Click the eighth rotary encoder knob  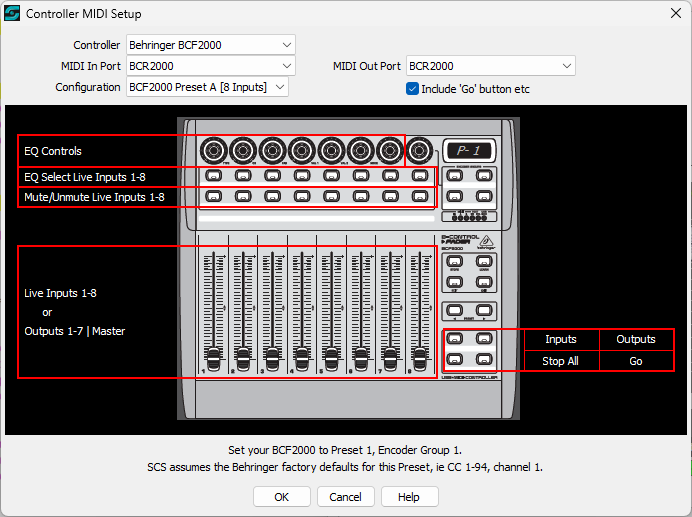pyautogui.click(x=419, y=151)
